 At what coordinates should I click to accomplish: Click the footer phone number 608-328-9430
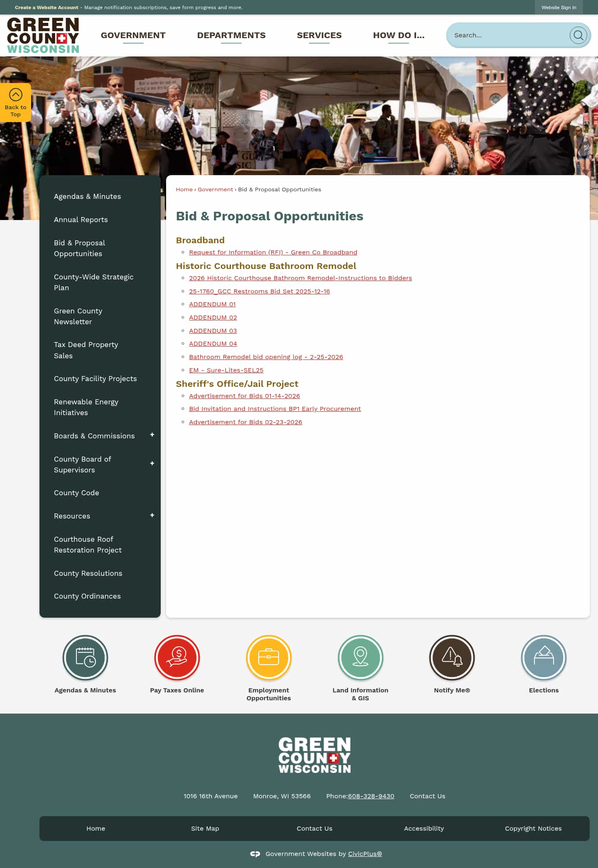click(x=371, y=796)
